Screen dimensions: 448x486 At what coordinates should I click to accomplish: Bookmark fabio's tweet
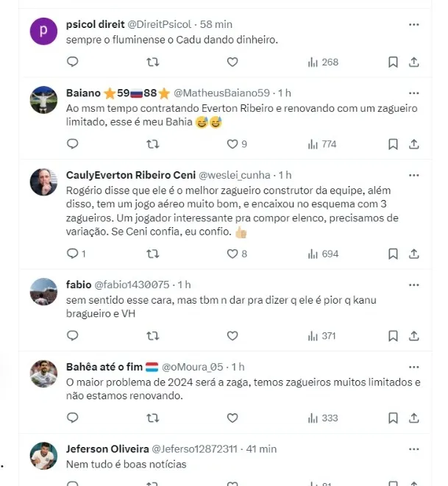pos(394,336)
